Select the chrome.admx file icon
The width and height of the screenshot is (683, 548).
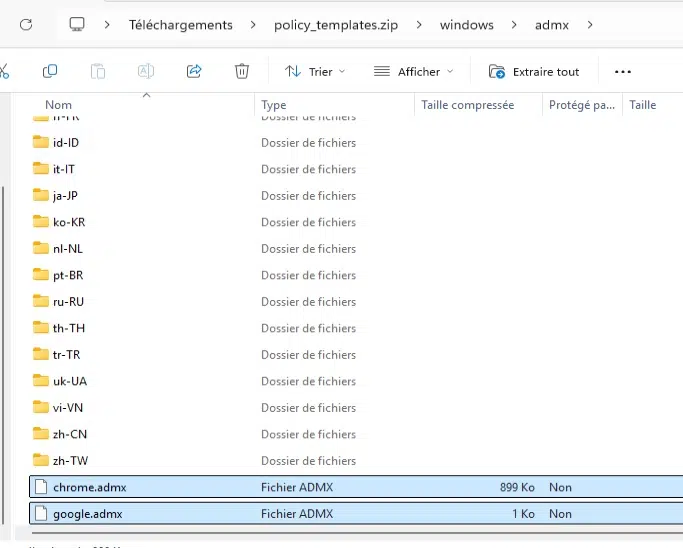coord(41,487)
